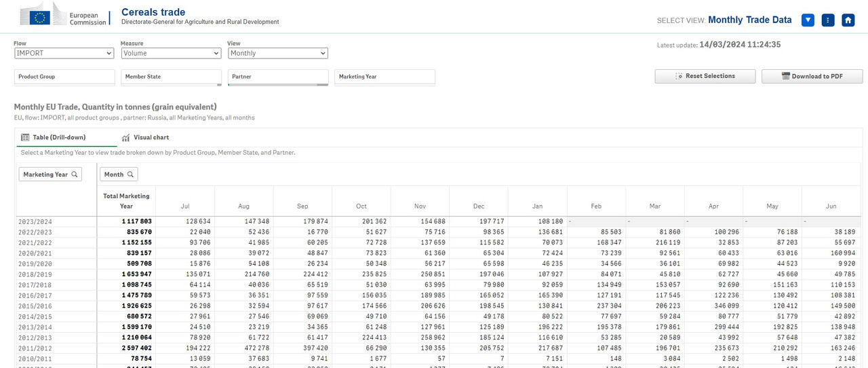The width and height of the screenshot is (868, 368).
Task: Click the latest update timestamp 14/03/2024 11:24:35
Action: (x=741, y=45)
